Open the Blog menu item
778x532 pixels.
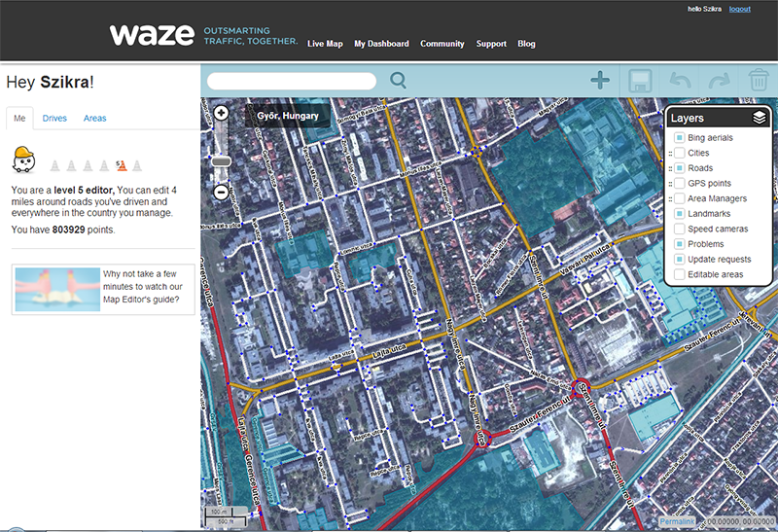(x=526, y=44)
